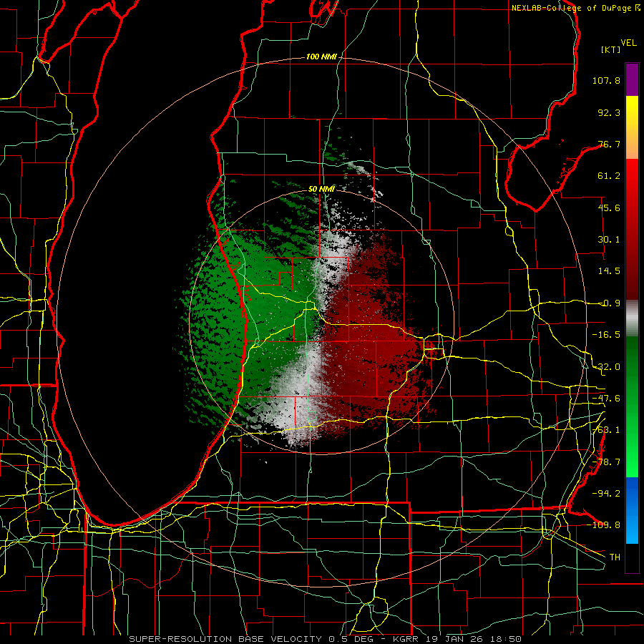Click the 100 NMI range ring label
This screenshot has width=644, height=644.
[x=321, y=57]
